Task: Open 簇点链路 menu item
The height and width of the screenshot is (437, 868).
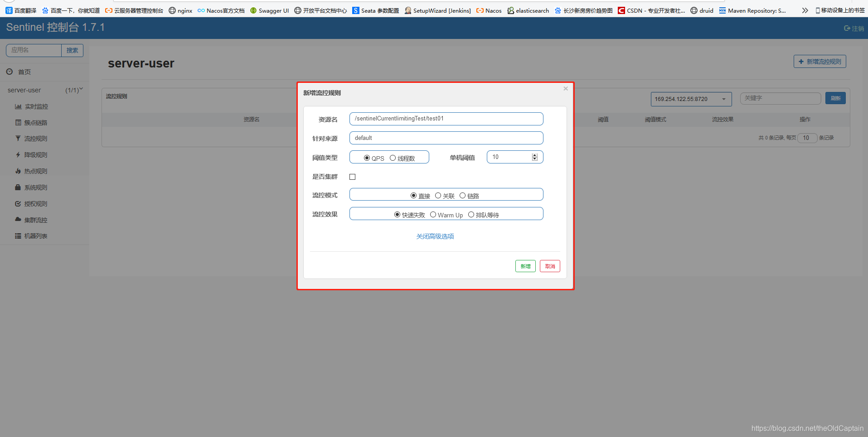Action: pos(36,123)
